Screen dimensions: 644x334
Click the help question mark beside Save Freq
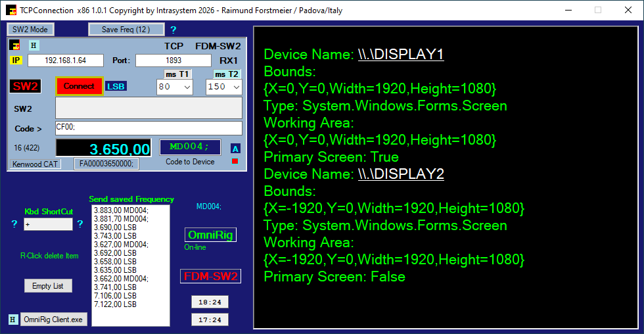[173, 30]
